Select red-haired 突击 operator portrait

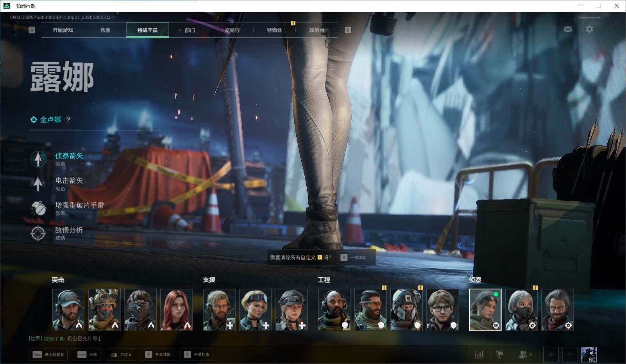(177, 310)
